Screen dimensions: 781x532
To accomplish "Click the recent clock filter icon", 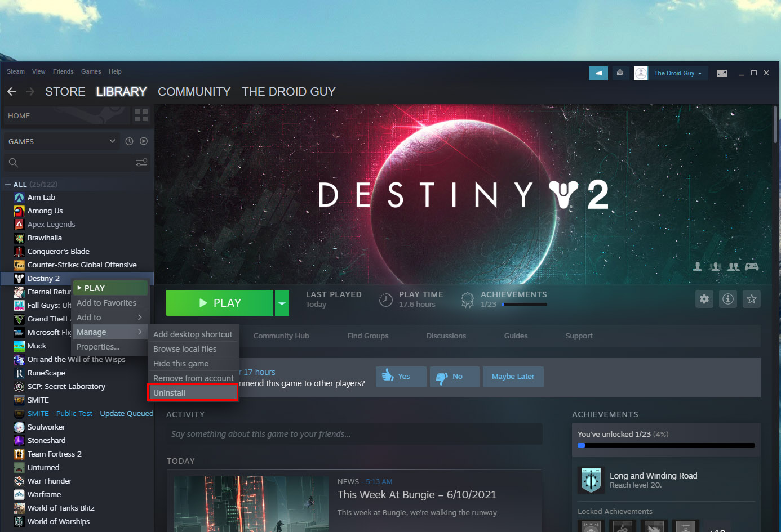I will coord(129,141).
